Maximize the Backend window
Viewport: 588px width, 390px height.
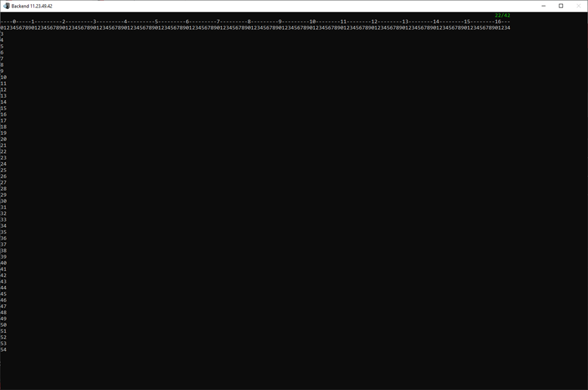(561, 6)
